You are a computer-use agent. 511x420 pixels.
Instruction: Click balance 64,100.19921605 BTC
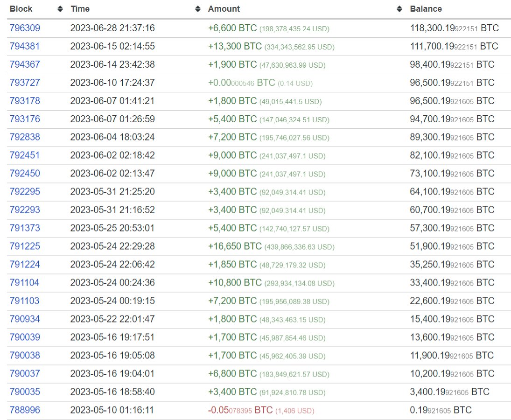click(452, 192)
